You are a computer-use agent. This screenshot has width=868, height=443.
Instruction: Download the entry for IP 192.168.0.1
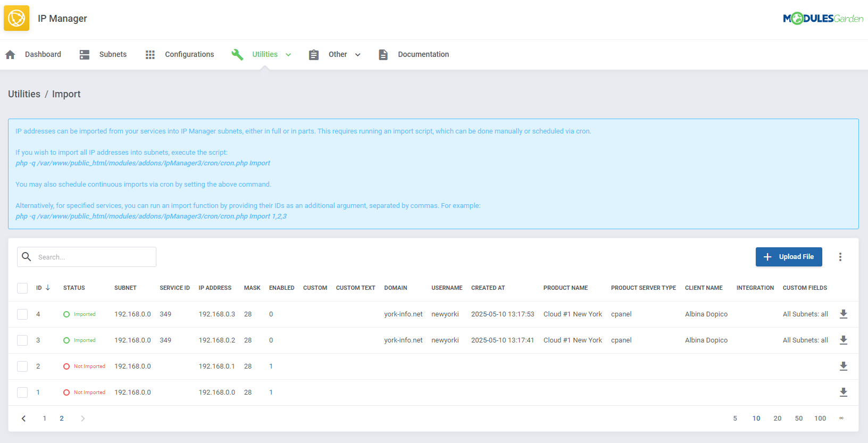[x=843, y=366]
